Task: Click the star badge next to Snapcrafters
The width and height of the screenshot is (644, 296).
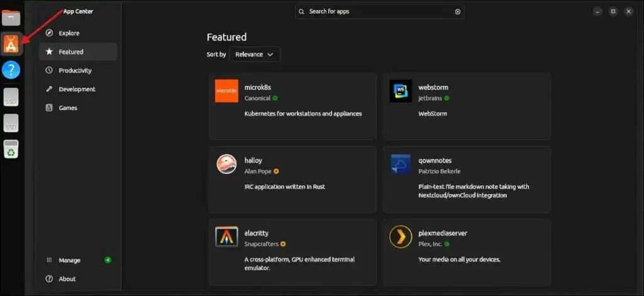Action: (x=283, y=244)
